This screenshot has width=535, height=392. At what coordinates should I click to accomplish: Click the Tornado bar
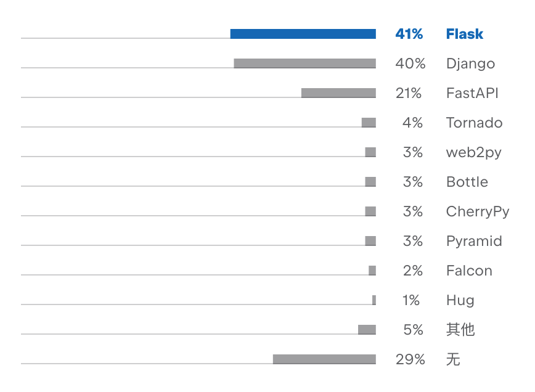coord(369,123)
